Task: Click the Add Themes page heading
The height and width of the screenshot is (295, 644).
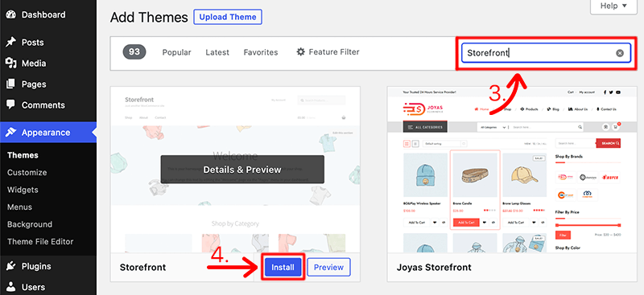Action: click(x=149, y=17)
